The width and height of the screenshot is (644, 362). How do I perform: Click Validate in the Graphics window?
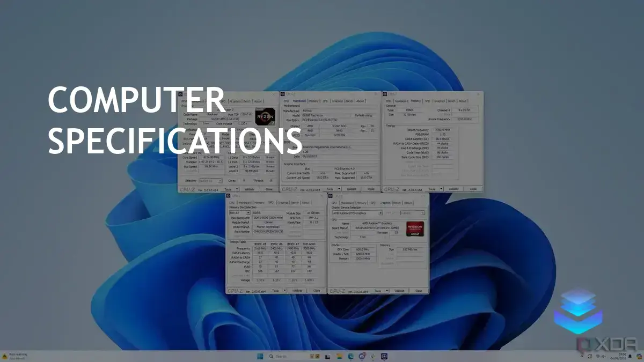pos(399,291)
